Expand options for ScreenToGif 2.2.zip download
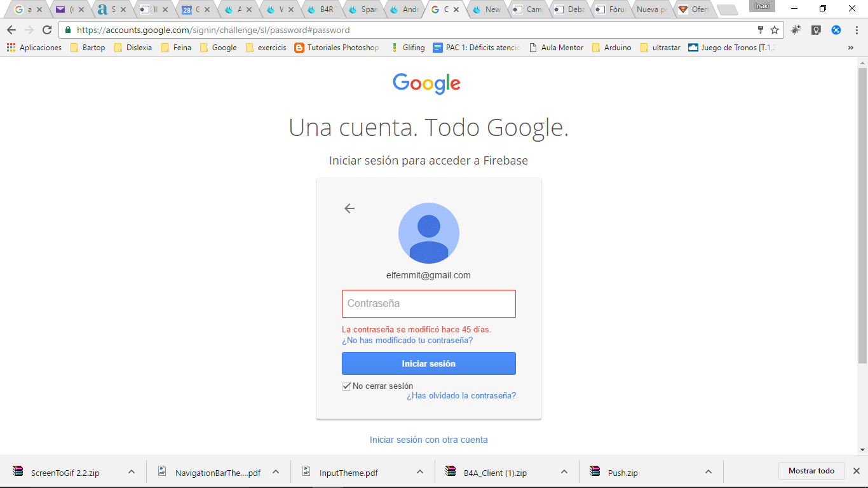Screen dimensions: 868x488 [x=132, y=471]
